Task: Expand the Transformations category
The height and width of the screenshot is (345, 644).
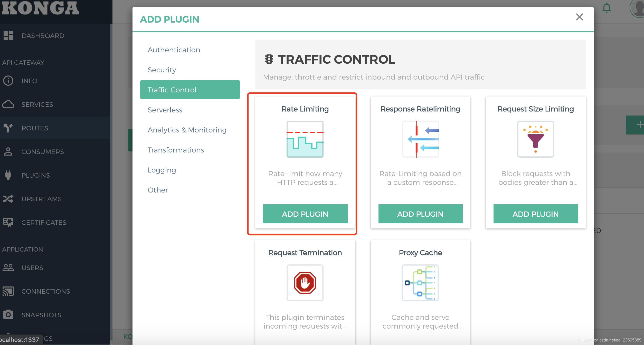Action: (176, 150)
